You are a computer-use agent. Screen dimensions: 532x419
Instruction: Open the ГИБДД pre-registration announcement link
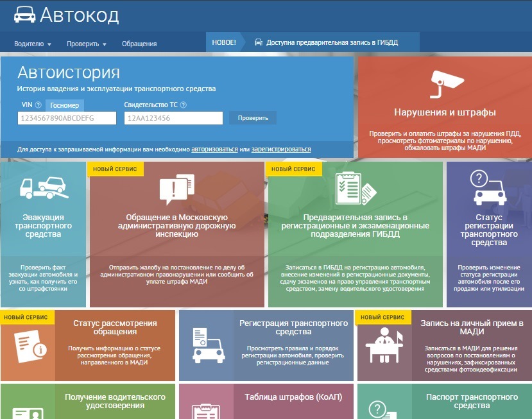[x=332, y=42]
